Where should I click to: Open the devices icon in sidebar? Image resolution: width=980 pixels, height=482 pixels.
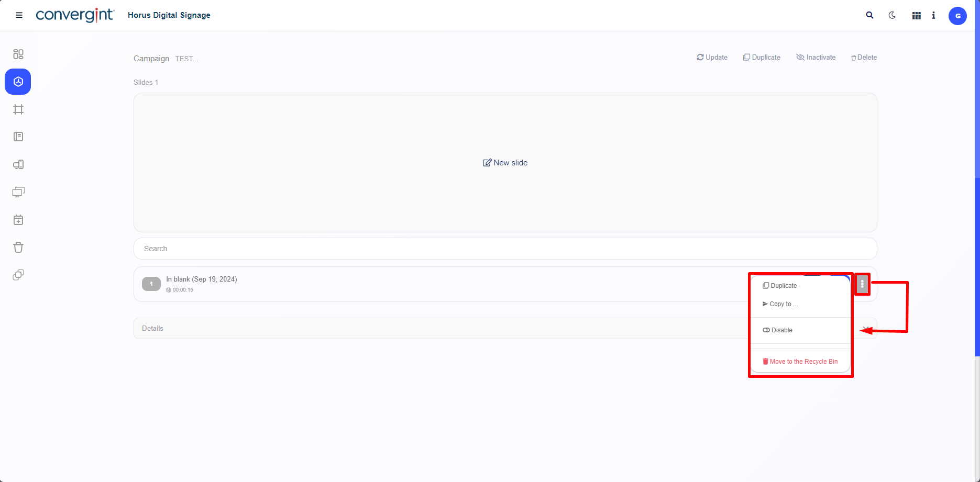coord(18,165)
